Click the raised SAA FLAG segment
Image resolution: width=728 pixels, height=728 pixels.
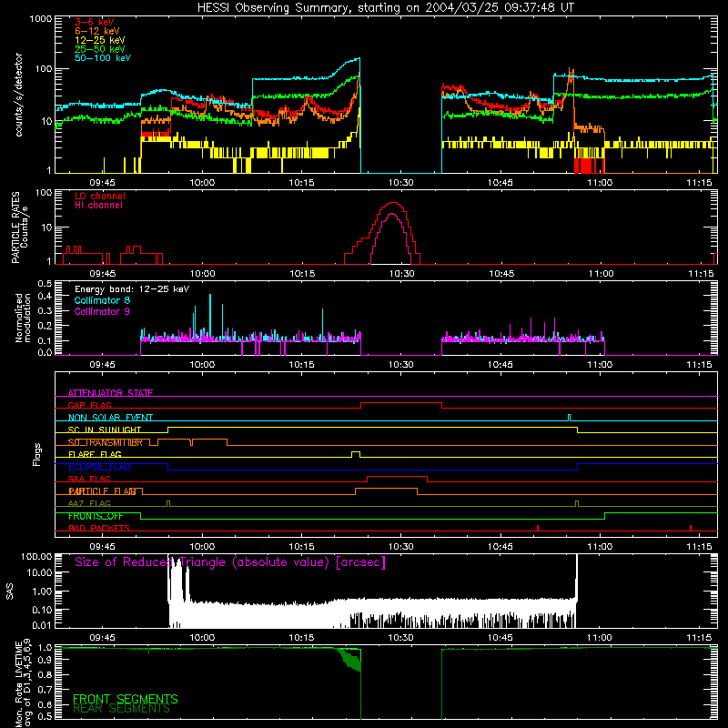pyautogui.click(x=397, y=476)
